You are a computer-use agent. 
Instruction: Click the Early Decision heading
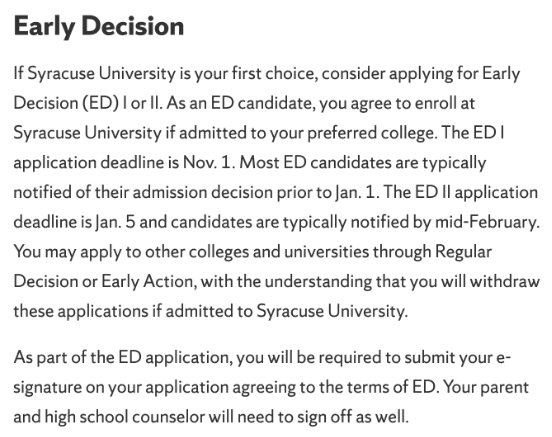coord(99,27)
